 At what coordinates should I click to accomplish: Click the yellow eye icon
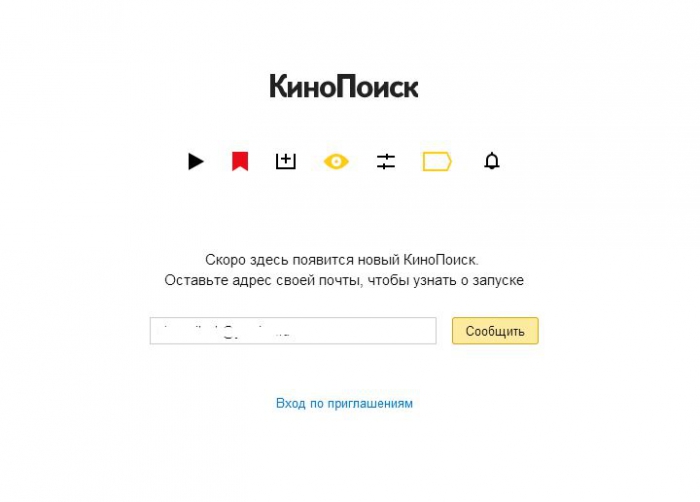[336, 161]
